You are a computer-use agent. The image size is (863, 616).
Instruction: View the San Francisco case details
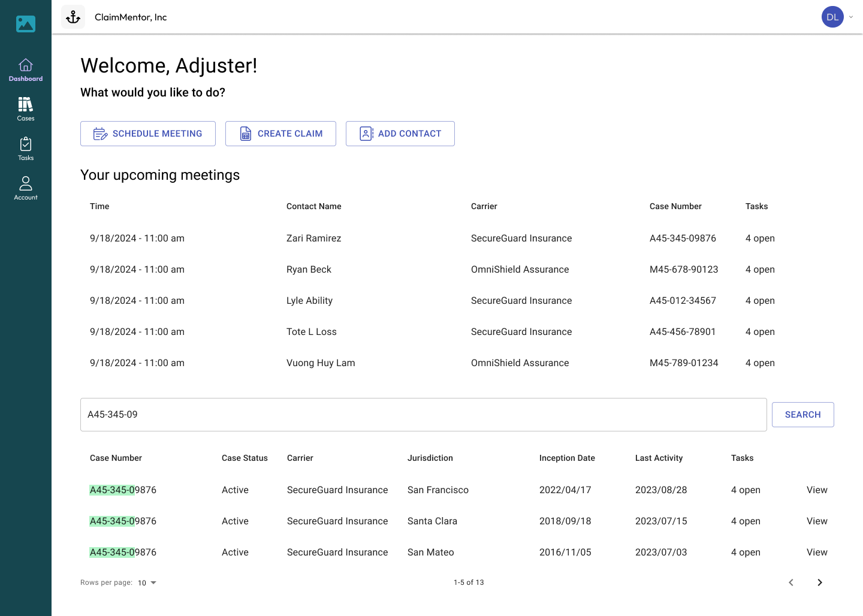pyautogui.click(x=817, y=490)
